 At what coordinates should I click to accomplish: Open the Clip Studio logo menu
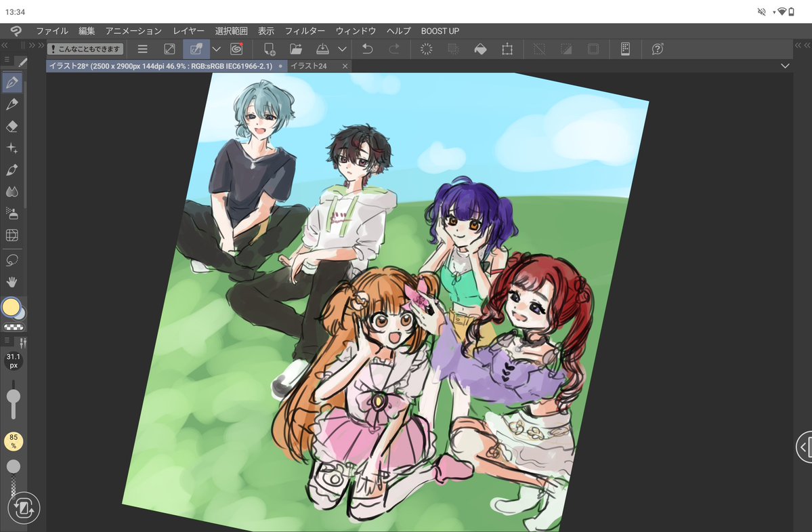click(16, 31)
